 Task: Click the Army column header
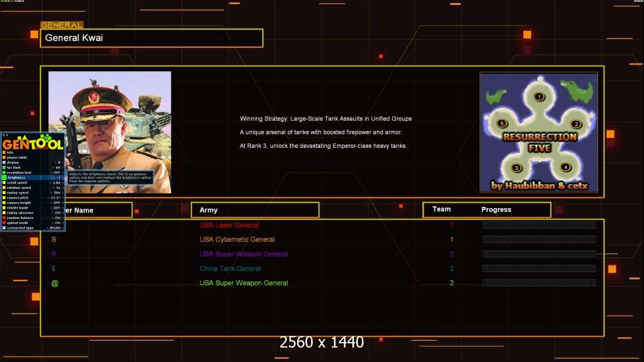click(255, 210)
